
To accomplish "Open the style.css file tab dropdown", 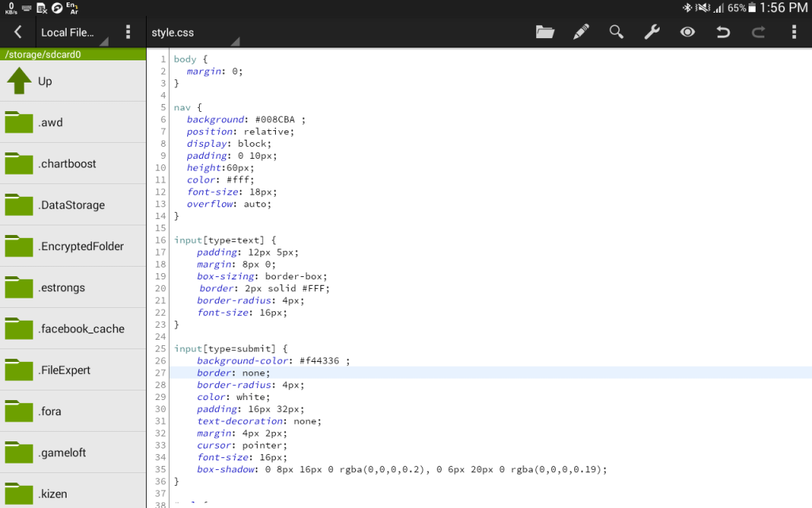I will tap(195, 33).
